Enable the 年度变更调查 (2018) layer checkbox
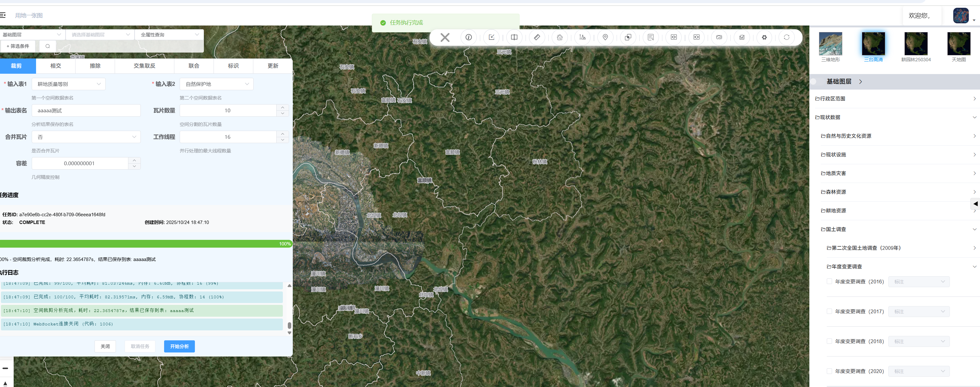The image size is (980, 387). (829, 341)
